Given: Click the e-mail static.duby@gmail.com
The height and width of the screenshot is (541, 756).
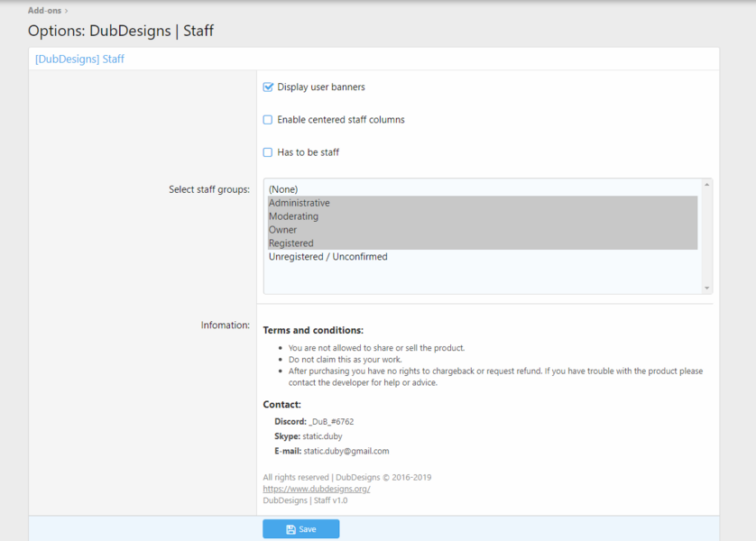Looking at the screenshot, I should (346, 452).
